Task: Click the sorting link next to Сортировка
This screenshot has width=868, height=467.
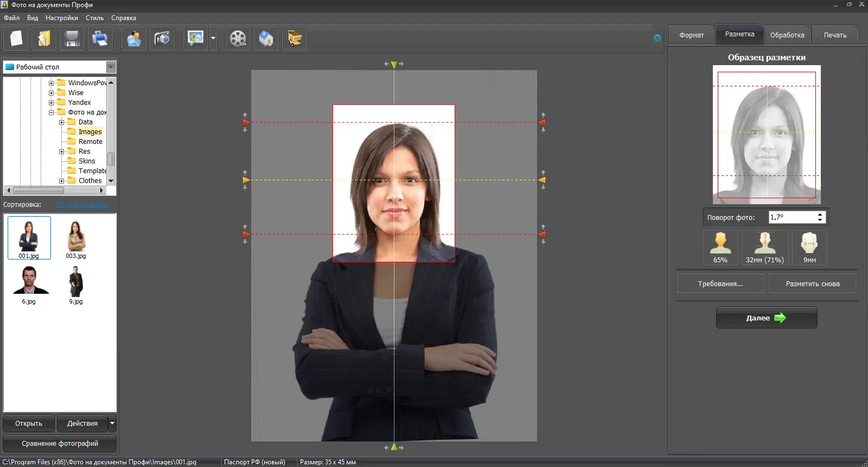Action: point(82,205)
